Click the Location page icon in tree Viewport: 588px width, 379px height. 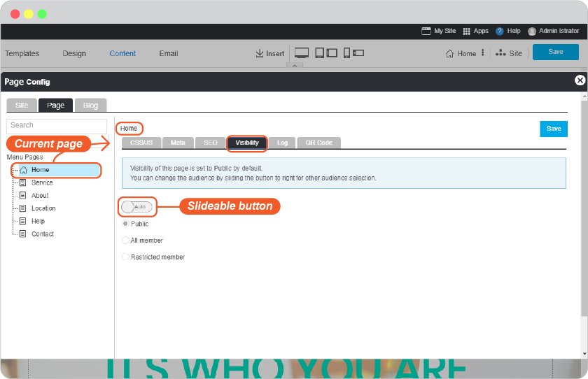pos(23,208)
